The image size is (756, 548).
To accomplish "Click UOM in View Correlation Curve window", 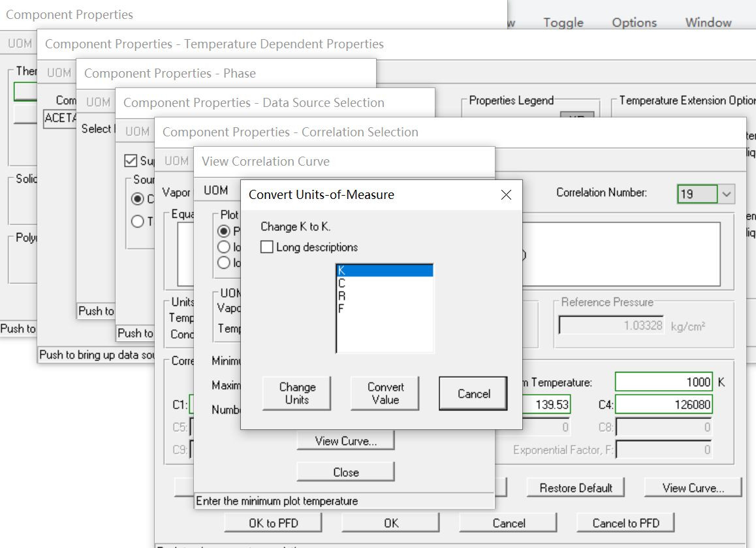I will click(x=215, y=190).
